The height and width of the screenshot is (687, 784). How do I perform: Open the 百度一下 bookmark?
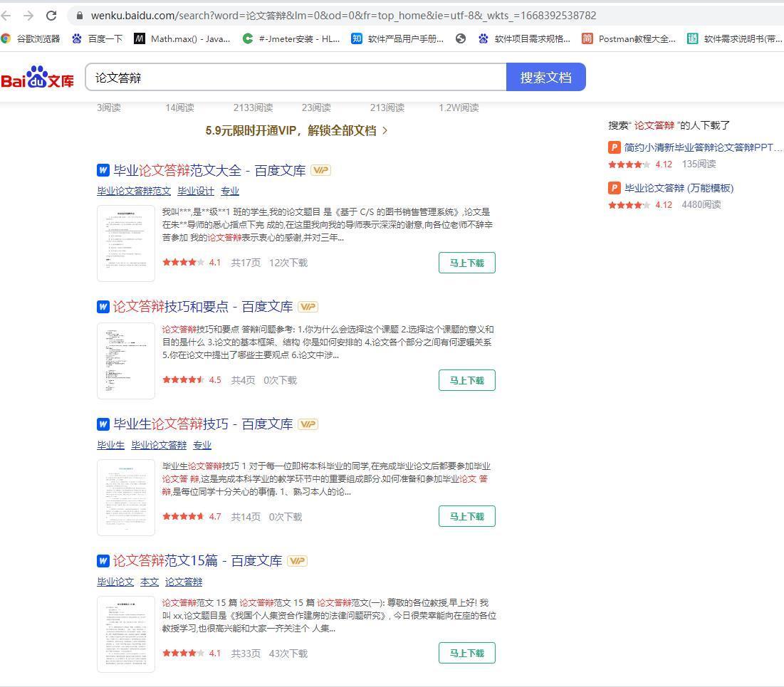[97, 38]
